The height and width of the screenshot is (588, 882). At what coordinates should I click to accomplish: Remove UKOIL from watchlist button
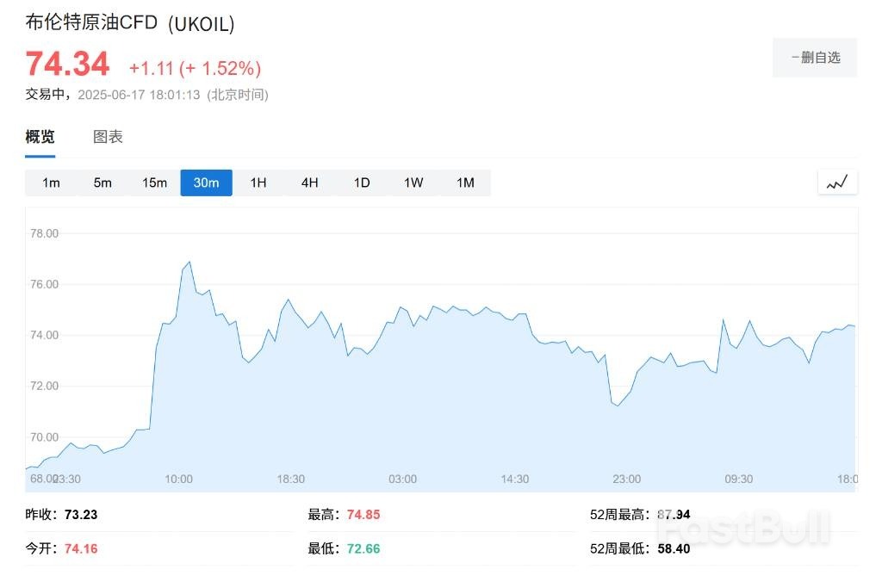(814, 58)
